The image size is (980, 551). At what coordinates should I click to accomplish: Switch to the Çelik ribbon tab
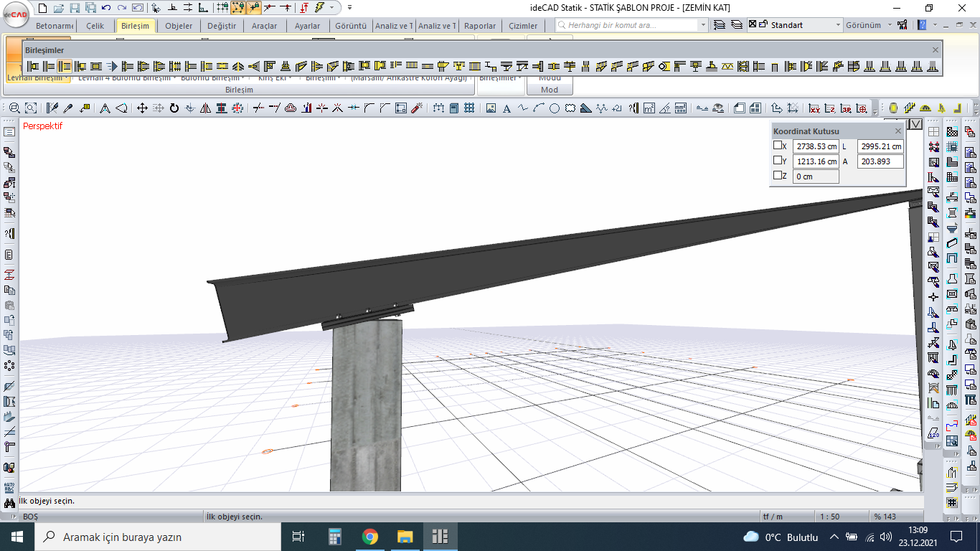point(95,26)
